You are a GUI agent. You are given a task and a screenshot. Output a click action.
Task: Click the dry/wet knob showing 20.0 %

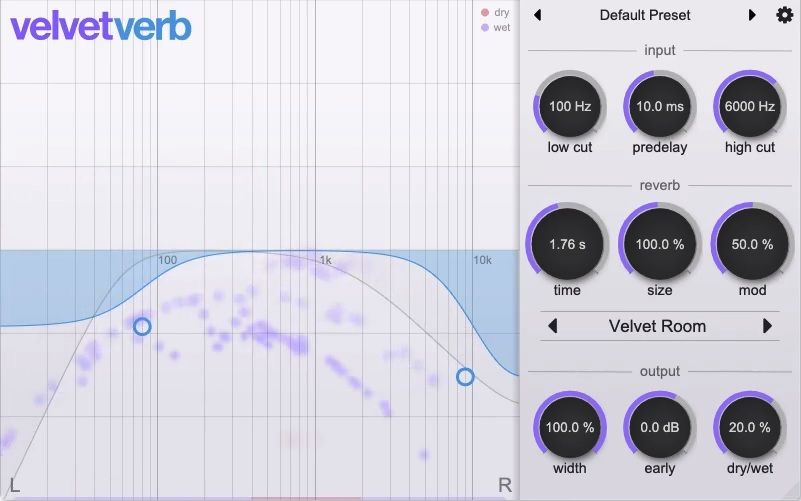pyautogui.click(x=749, y=427)
